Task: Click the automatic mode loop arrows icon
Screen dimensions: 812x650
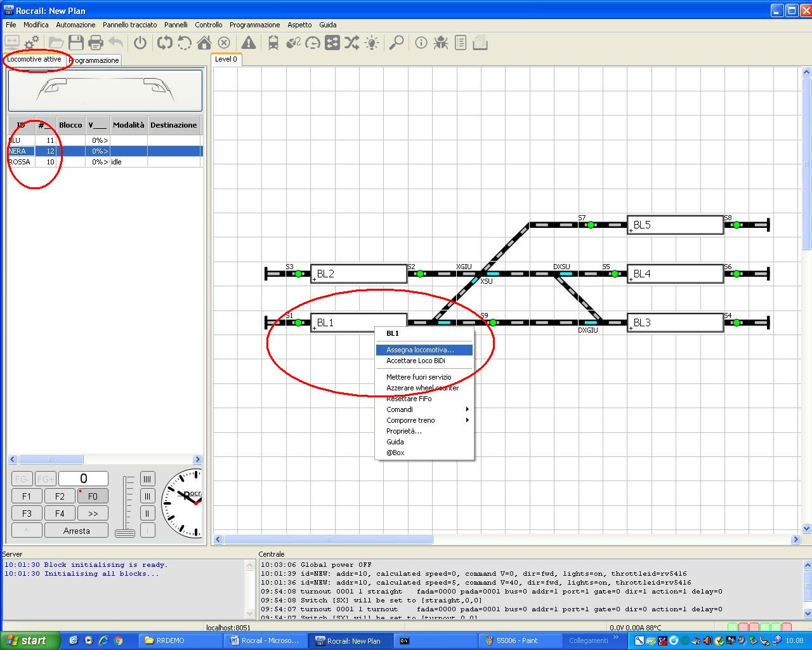Action: (165, 43)
